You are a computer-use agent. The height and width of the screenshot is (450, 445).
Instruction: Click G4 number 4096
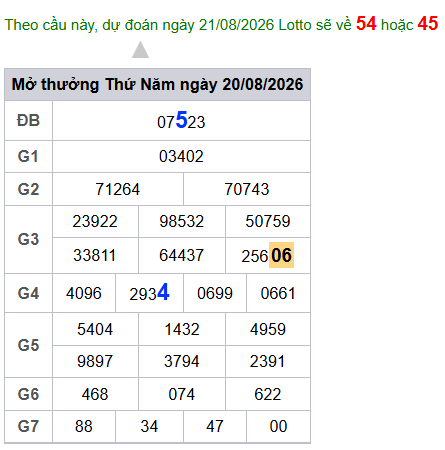point(84,293)
